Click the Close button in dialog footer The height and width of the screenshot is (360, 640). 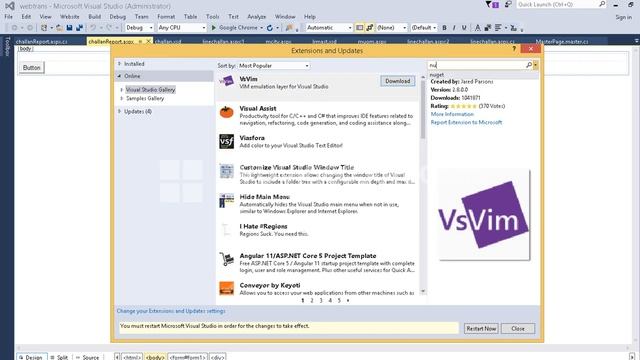[518, 328]
